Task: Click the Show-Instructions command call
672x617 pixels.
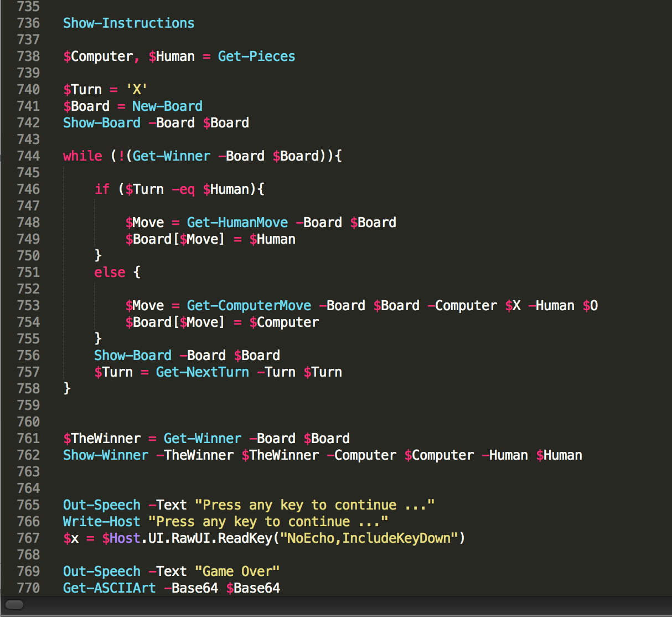Action: pos(128,23)
